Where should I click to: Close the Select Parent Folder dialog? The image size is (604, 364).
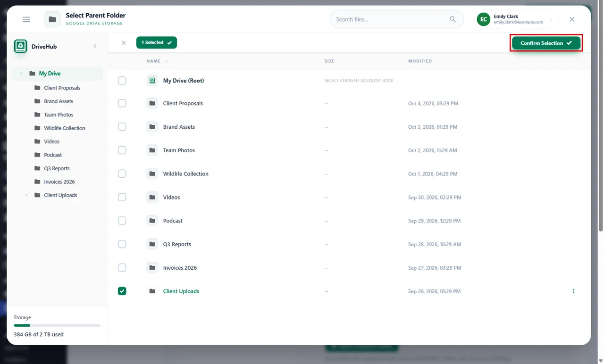(572, 19)
